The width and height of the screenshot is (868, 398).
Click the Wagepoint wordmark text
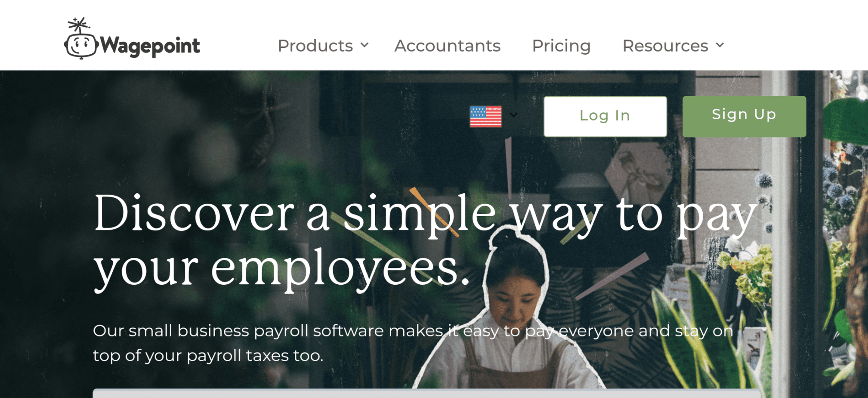pos(150,46)
